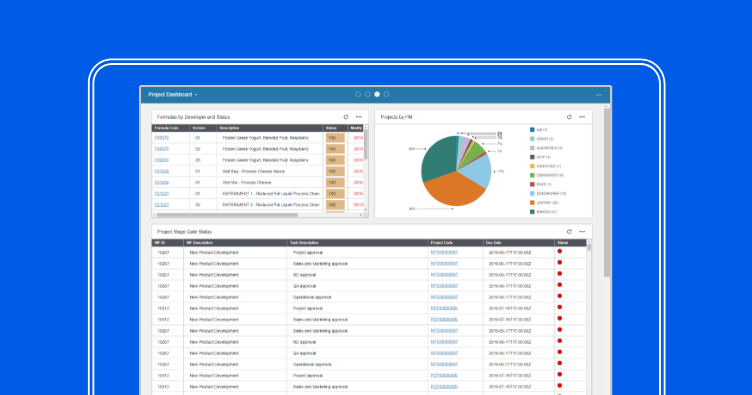Toggle the yellow legend swatch in Projects by PM
The height and width of the screenshot is (395, 752).
point(532,166)
